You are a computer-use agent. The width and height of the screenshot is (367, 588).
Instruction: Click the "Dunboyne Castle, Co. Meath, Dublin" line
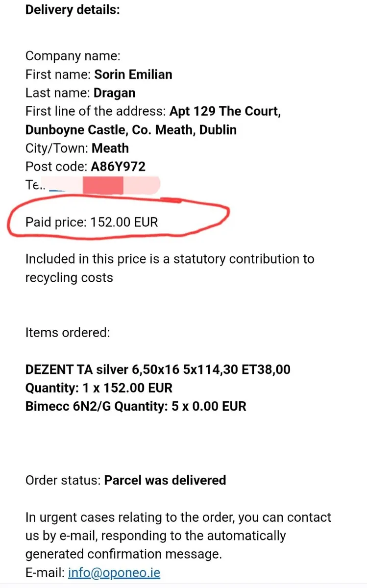click(131, 130)
